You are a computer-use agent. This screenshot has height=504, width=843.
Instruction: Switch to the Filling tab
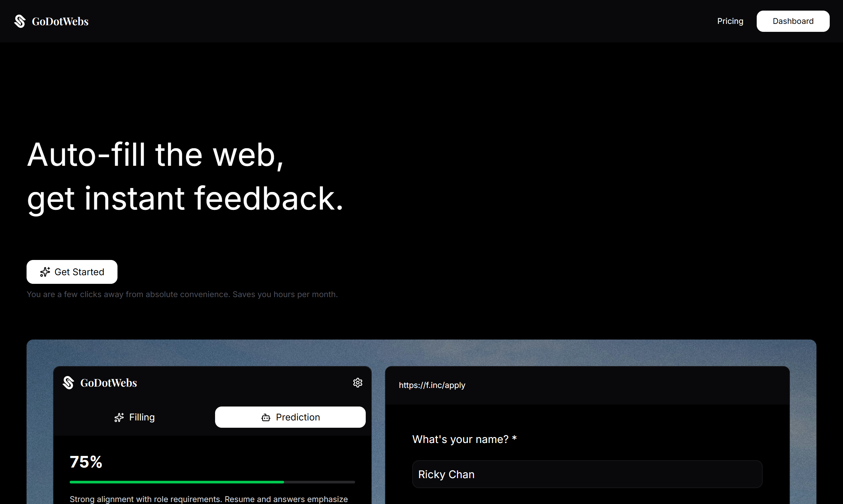tap(134, 417)
